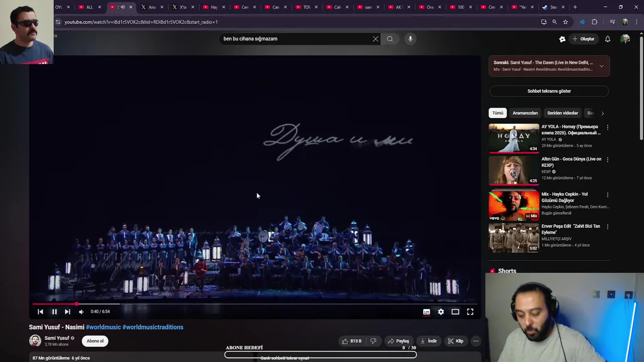
Task: Open the browser profile avatar
Action: point(625,22)
